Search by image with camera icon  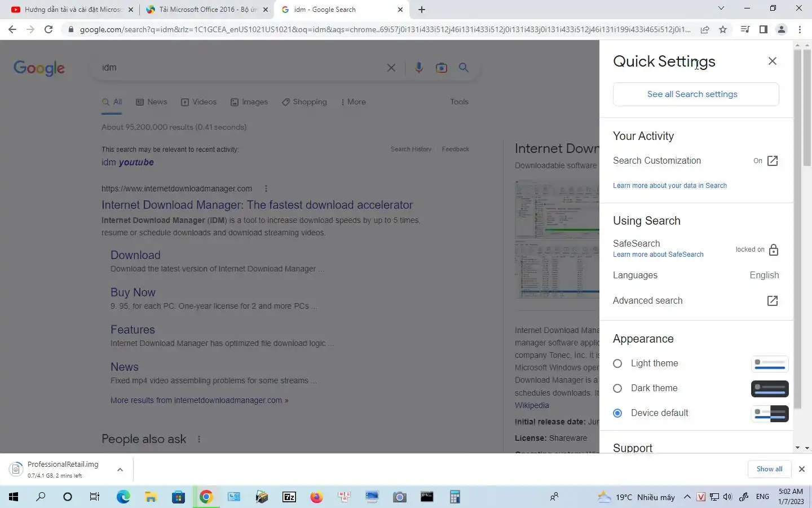click(442, 68)
